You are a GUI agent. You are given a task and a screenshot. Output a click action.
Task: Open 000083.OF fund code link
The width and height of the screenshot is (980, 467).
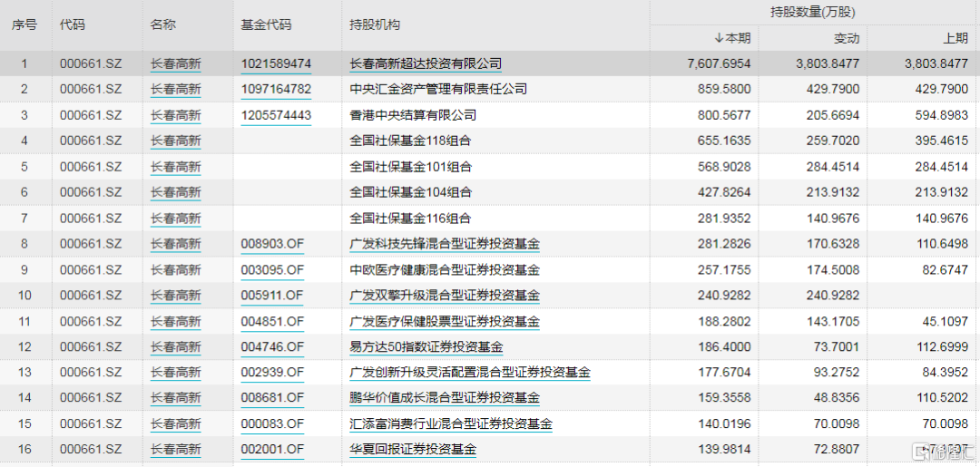click(272, 424)
